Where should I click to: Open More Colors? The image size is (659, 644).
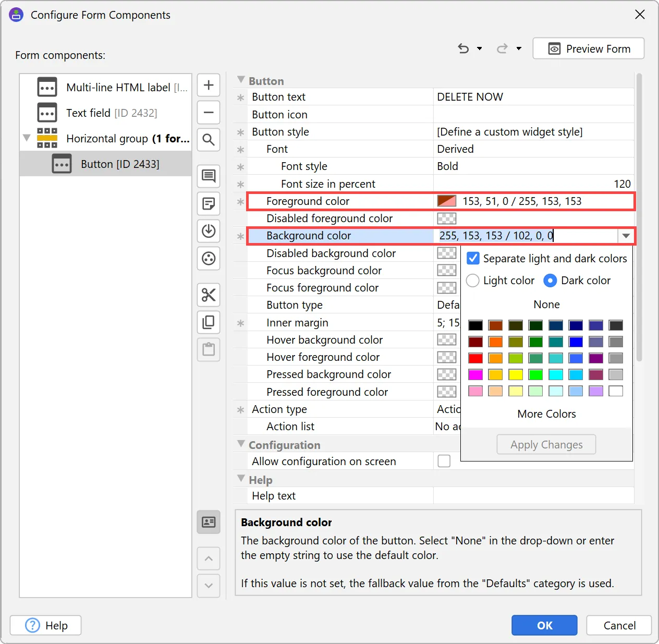[x=546, y=414]
